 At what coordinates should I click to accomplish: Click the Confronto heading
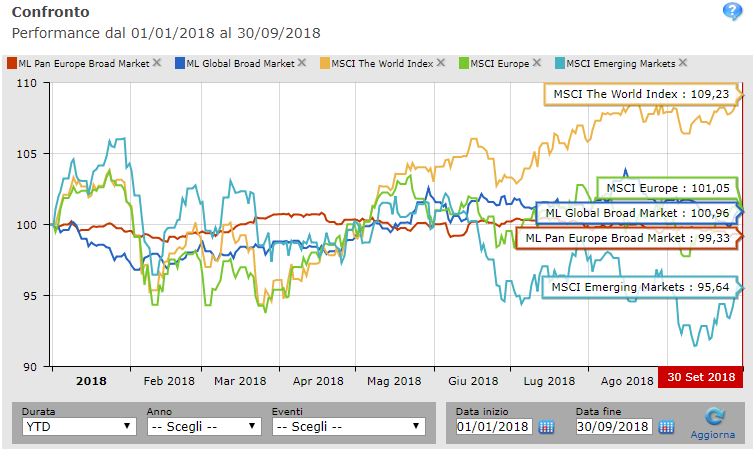50,12
